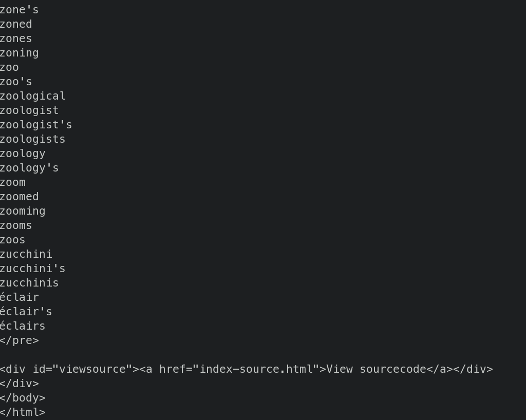Image resolution: width=526 pixels, height=420 pixels.
Task: Click the word "zoos"
Action: (13, 240)
